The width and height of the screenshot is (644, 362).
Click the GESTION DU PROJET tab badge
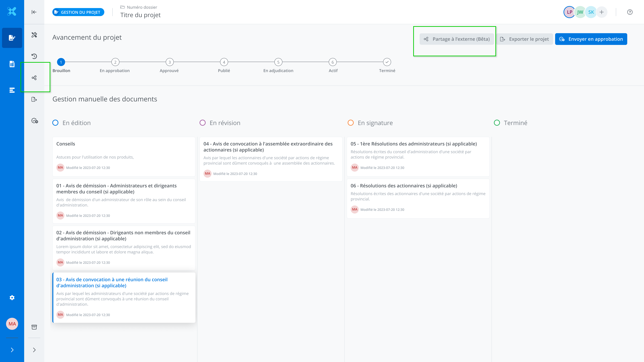[x=78, y=12]
